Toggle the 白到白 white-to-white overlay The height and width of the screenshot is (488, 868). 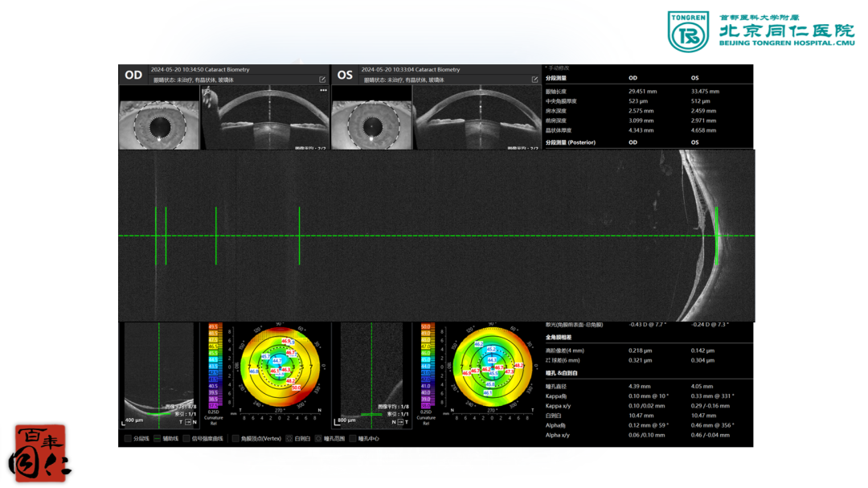pyautogui.click(x=289, y=439)
